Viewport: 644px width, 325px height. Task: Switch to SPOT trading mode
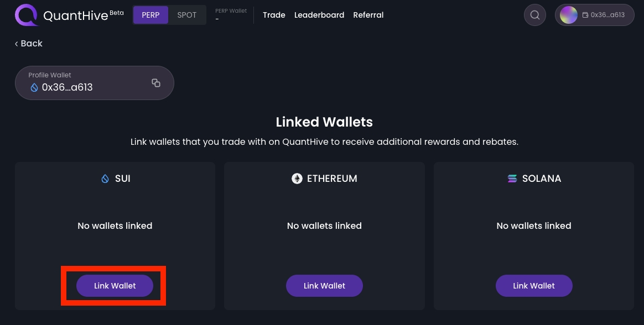tap(187, 15)
